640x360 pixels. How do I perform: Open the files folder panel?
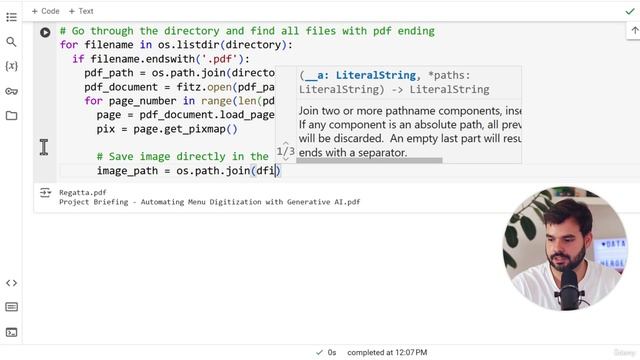coord(11,116)
